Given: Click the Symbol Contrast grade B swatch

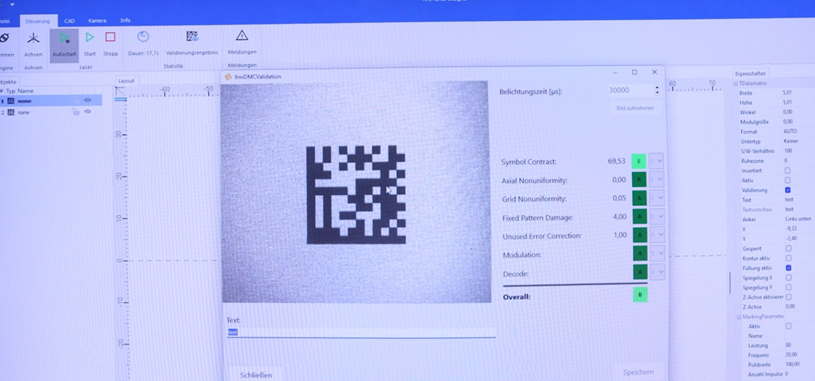Looking at the screenshot, I should click(x=639, y=161).
